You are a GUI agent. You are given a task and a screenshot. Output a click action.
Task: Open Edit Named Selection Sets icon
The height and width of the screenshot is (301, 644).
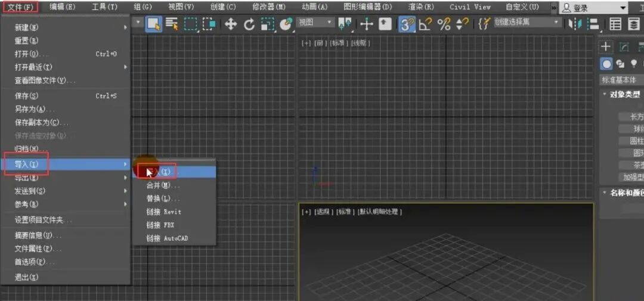point(485,24)
